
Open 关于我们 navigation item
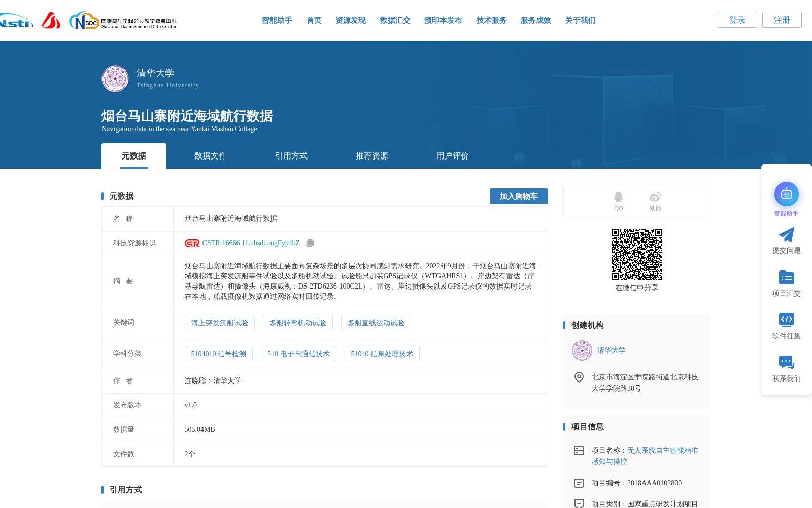580,20
